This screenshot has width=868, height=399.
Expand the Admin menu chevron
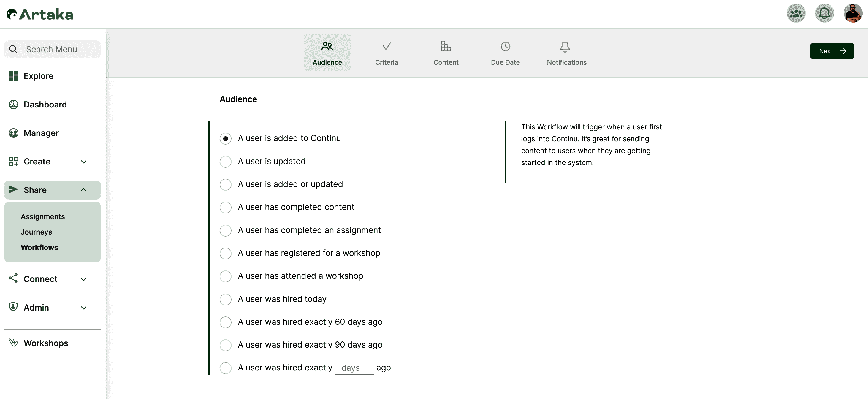point(84,308)
